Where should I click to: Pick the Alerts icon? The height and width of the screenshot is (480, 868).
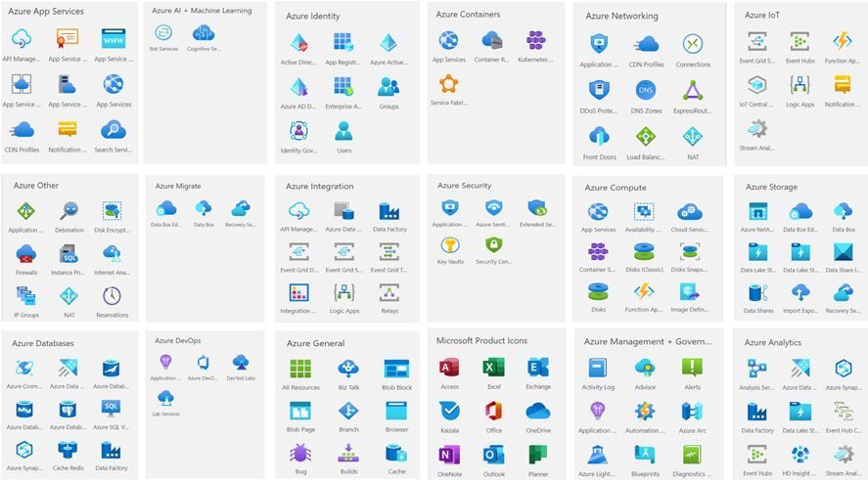[692, 368]
